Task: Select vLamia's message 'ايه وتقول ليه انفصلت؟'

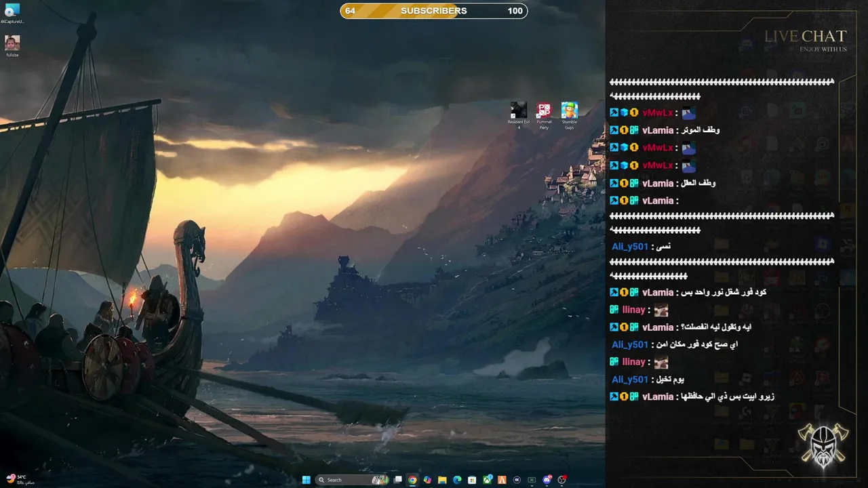Action: [x=715, y=327]
